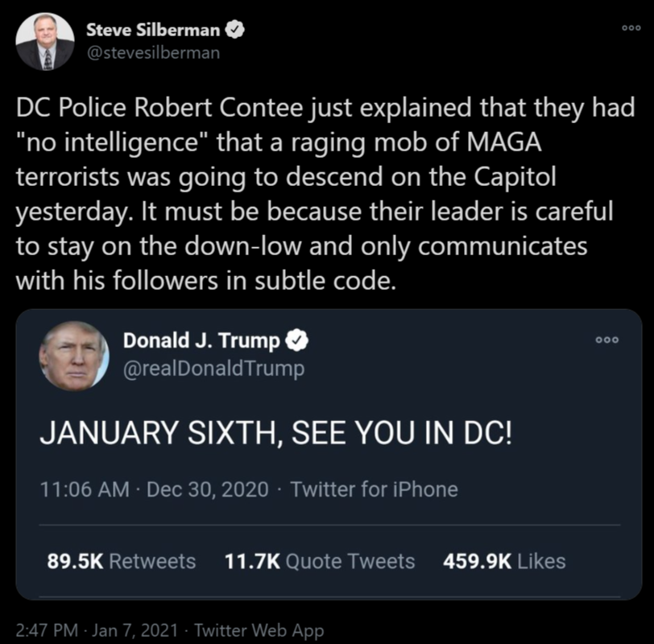Open the @realDonaldTrump handle
This screenshot has width=654, height=644.
[213, 369]
